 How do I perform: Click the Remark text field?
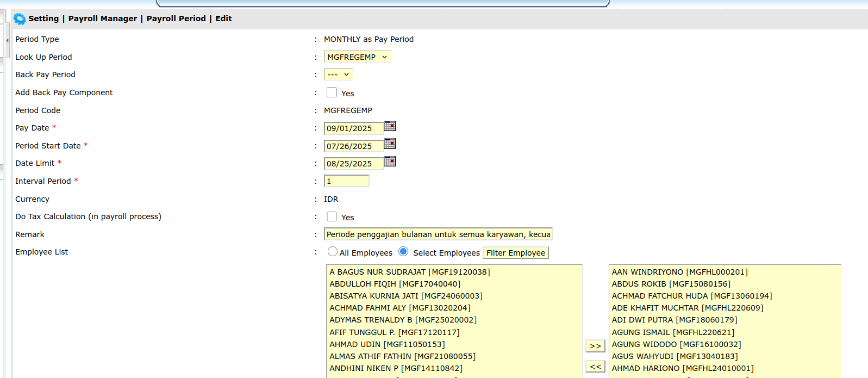[x=438, y=234]
